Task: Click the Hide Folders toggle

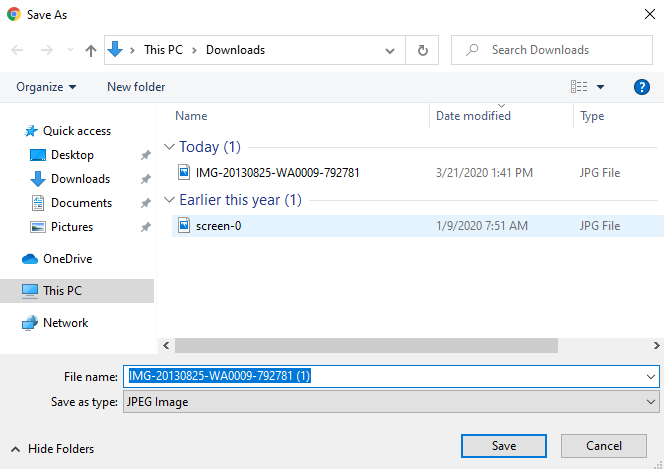Action: (x=52, y=449)
